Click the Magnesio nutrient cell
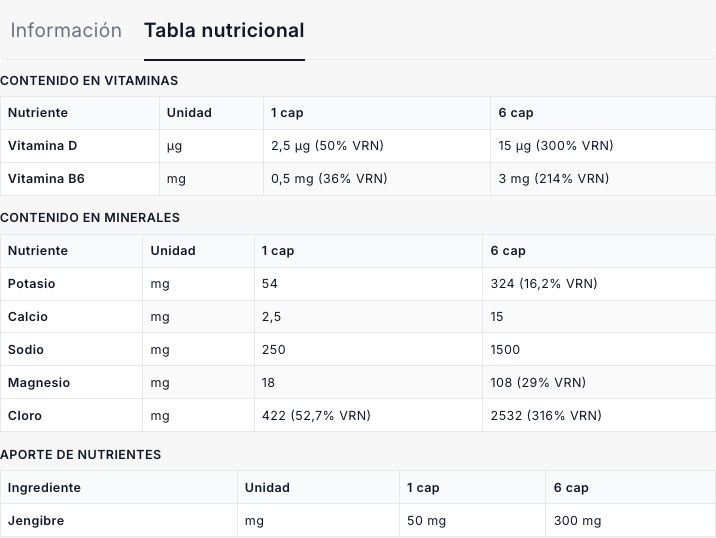This screenshot has width=716, height=538. [x=39, y=383]
